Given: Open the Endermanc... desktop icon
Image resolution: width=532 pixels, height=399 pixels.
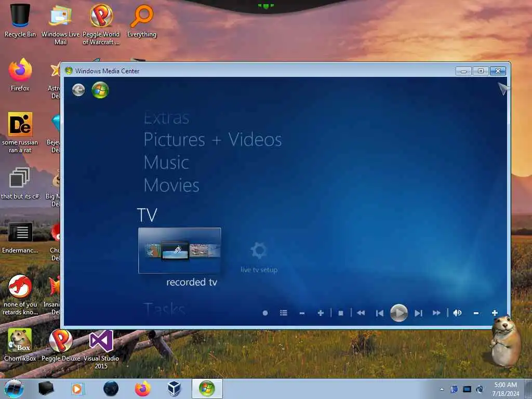Looking at the screenshot, I should click(20, 237).
